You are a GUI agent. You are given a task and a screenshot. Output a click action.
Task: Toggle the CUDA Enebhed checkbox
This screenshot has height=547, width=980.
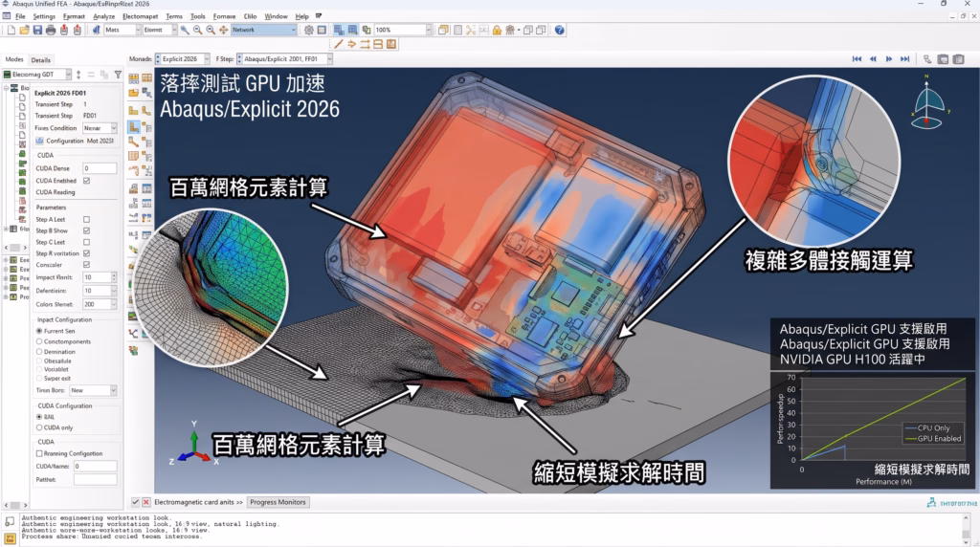pyautogui.click(x=87, y=181)
